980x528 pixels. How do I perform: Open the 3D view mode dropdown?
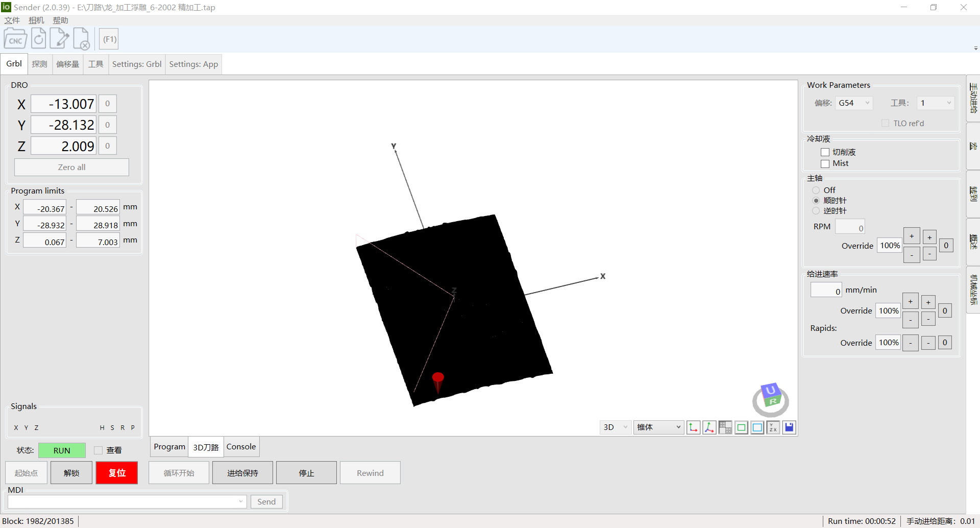[615, 427]
